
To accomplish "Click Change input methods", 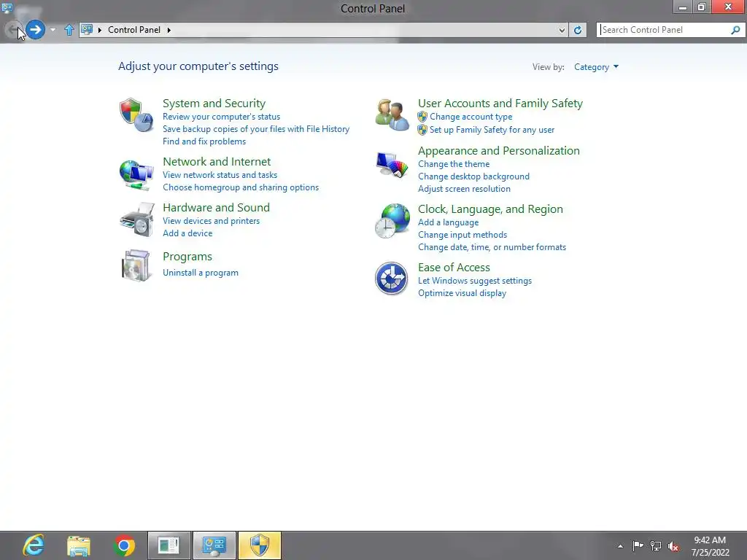I will (x=462, y=235).
